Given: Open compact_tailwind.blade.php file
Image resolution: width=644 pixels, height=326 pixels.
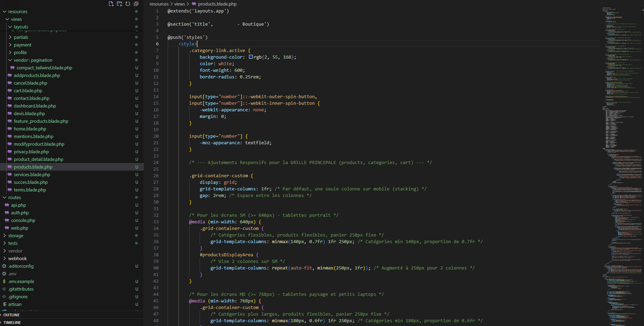Looking at the screenshot, I should [72, 68].
